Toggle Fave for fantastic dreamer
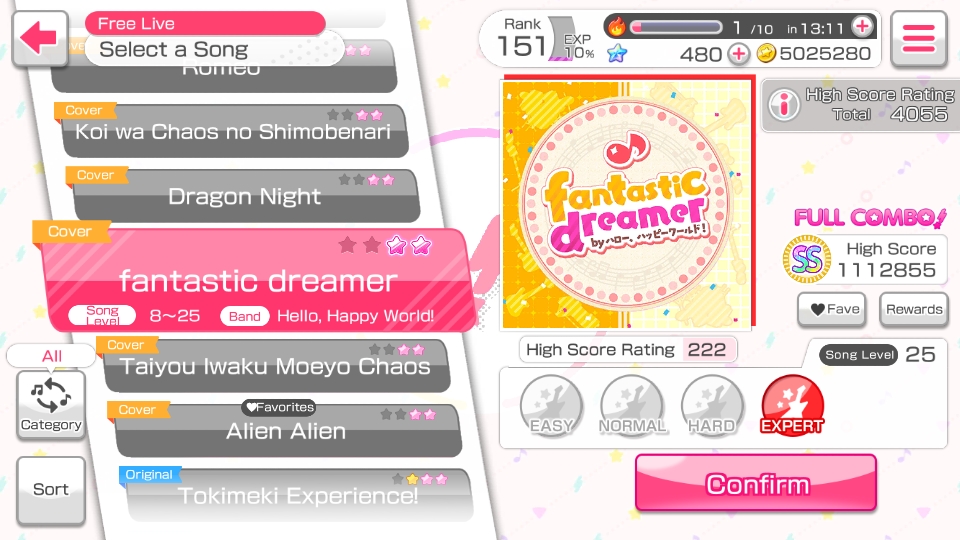 pos(832,309)
